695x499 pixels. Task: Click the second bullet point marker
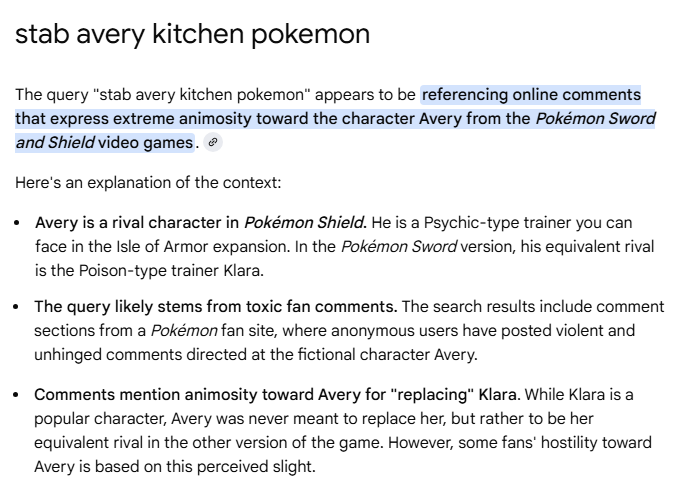pos(20,306)
